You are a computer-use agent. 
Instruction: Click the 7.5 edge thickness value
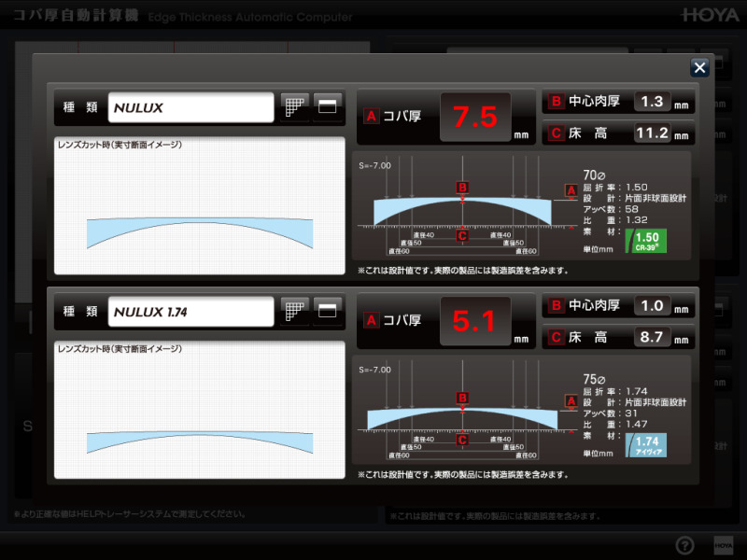475,118
